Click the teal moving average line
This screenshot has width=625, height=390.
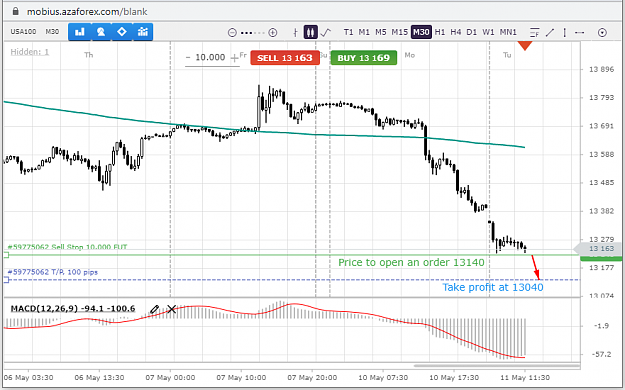[x=264, y=131]
